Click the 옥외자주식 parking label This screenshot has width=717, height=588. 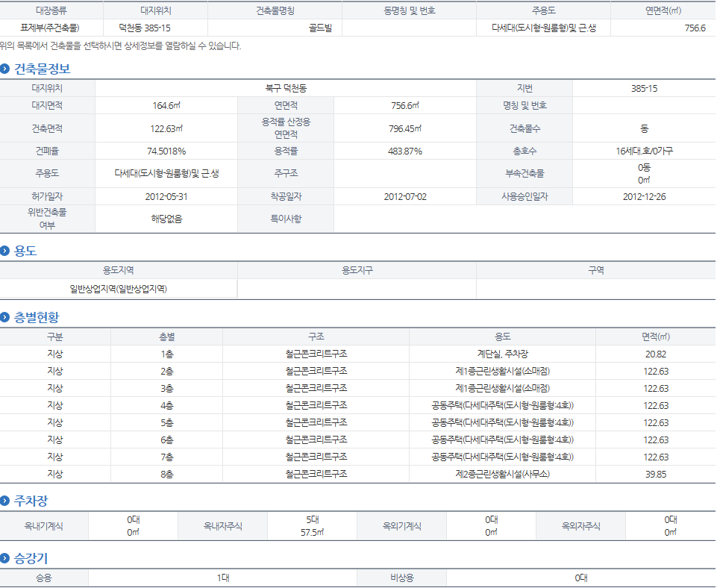[580, 526]
